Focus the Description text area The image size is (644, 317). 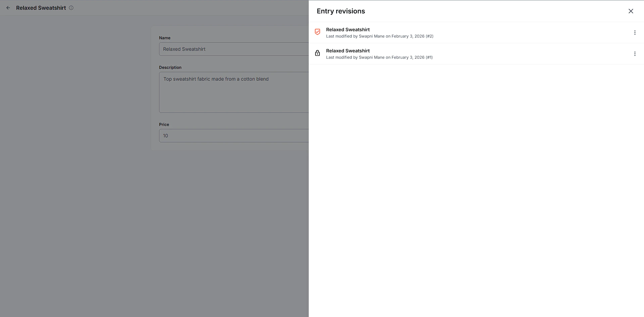pos(234,92)
